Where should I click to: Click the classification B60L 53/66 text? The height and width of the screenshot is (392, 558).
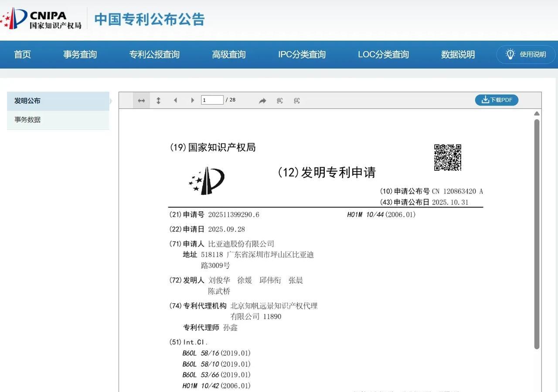pos(217,375)
